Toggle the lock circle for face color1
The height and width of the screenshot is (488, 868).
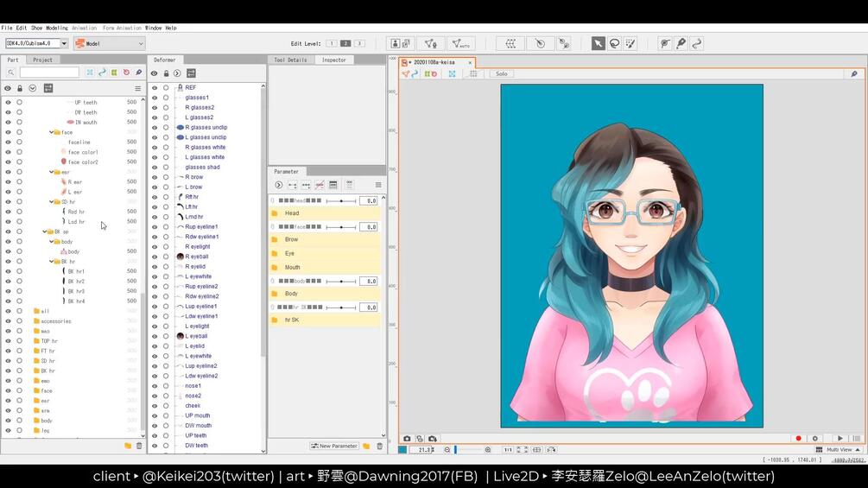tap(19, 152)
